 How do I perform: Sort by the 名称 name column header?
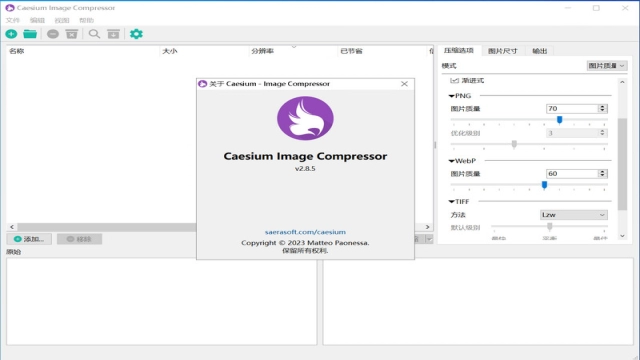(x=82, y=51)
